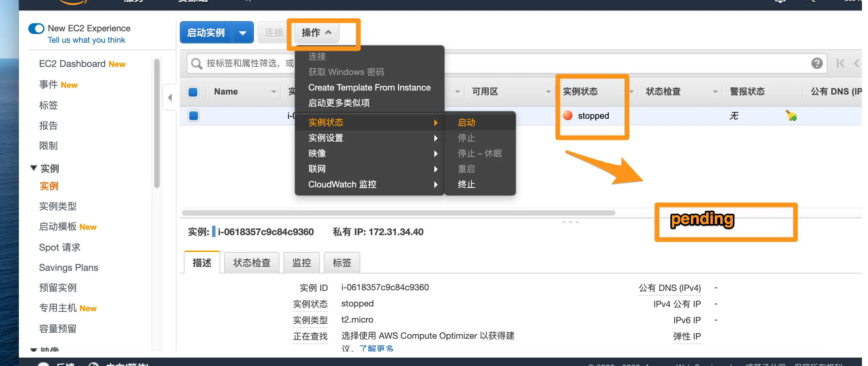Open the launch instance dropdown arrow
Image resolution: width=868 pixels, height=366 pixels.
[x=243, y=33]
